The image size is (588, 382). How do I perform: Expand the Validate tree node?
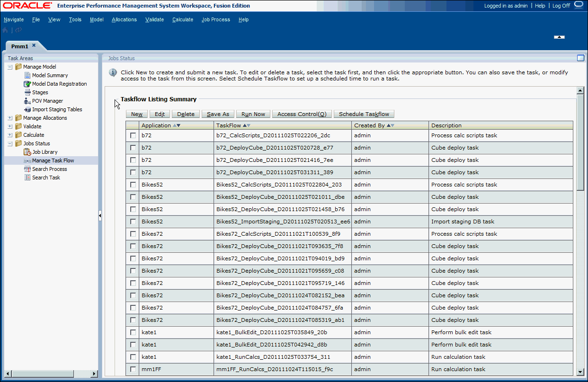[x=10, y=126]
